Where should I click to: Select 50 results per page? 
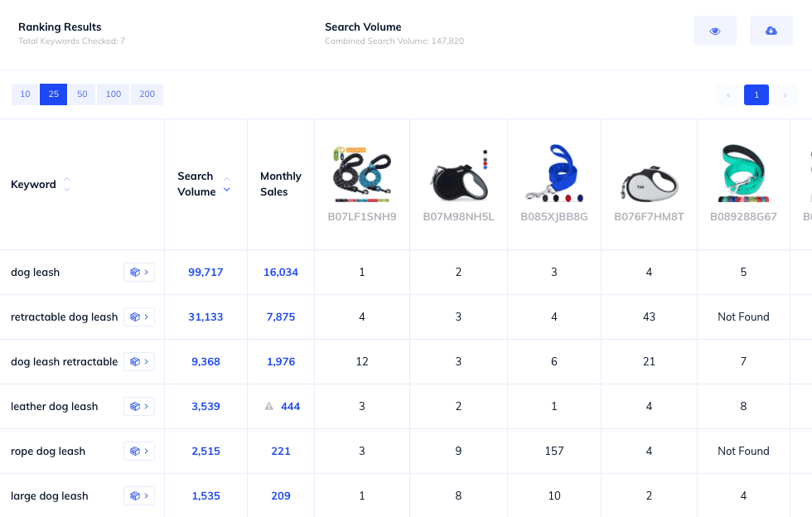click(x=82, y=94)
